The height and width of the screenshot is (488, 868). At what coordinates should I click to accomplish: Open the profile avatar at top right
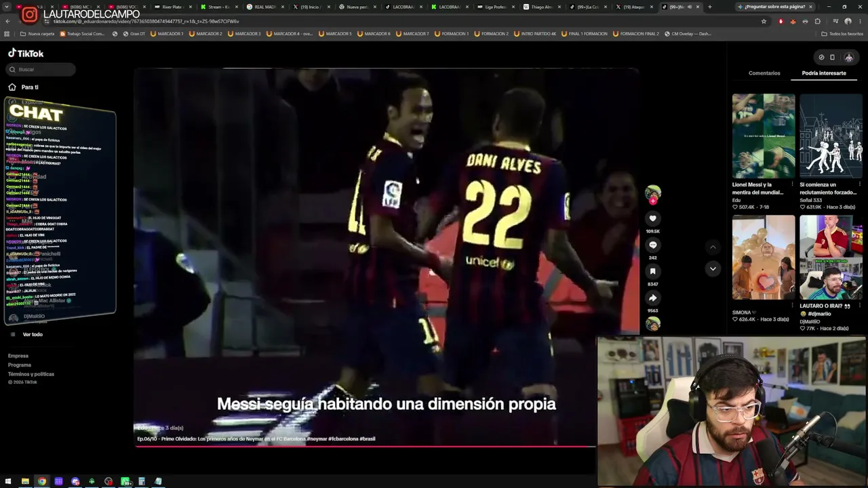(848, 57)
